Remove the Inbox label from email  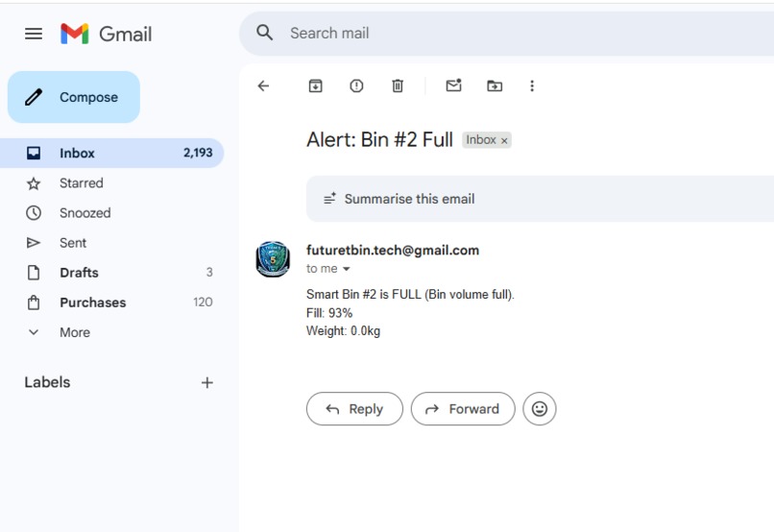coord(504,140)
